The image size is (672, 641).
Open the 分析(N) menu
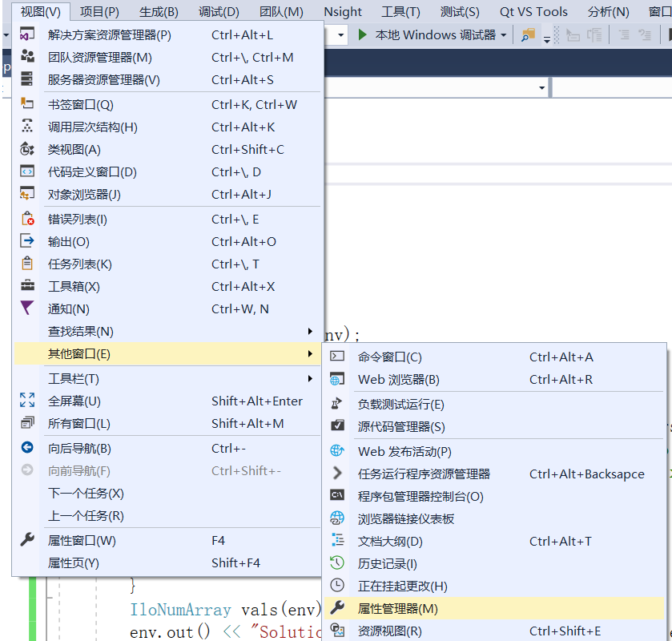coord(609,11)
